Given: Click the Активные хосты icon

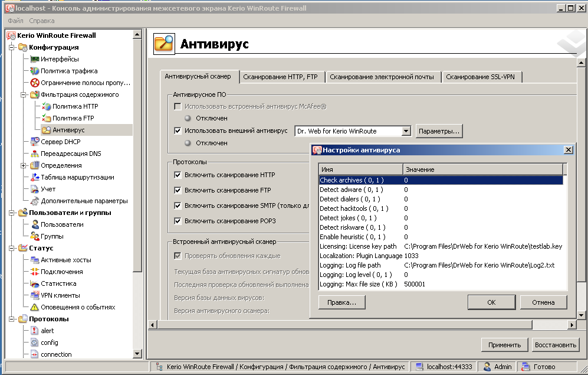Looking at the screenshot, I should [x=34, y=260].
